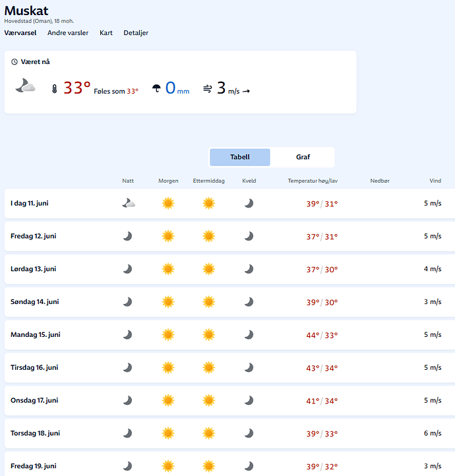Open the I dag 11. juni row
The width and height of the screenshot is (455, 476).
229,203
